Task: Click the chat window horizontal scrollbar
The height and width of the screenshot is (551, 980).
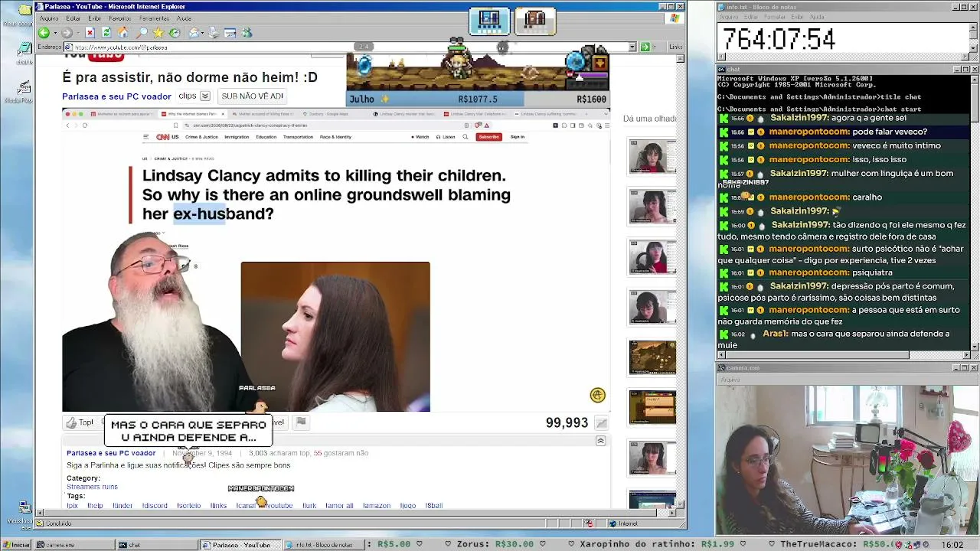Action: (x=843, y=355)
